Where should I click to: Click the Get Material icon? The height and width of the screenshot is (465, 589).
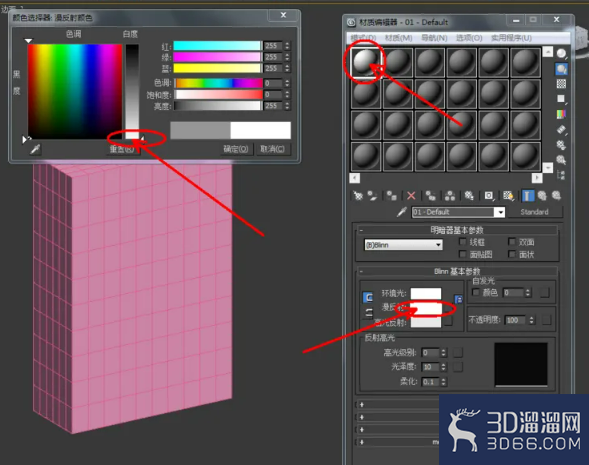pyautogui.click(x=358, y=196)
